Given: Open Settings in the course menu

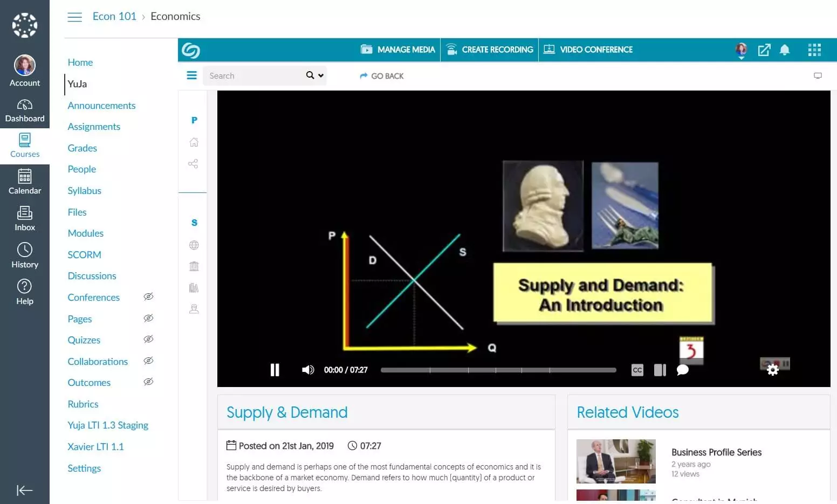Looking at the screenshot, I should click(x=84, y=468).
